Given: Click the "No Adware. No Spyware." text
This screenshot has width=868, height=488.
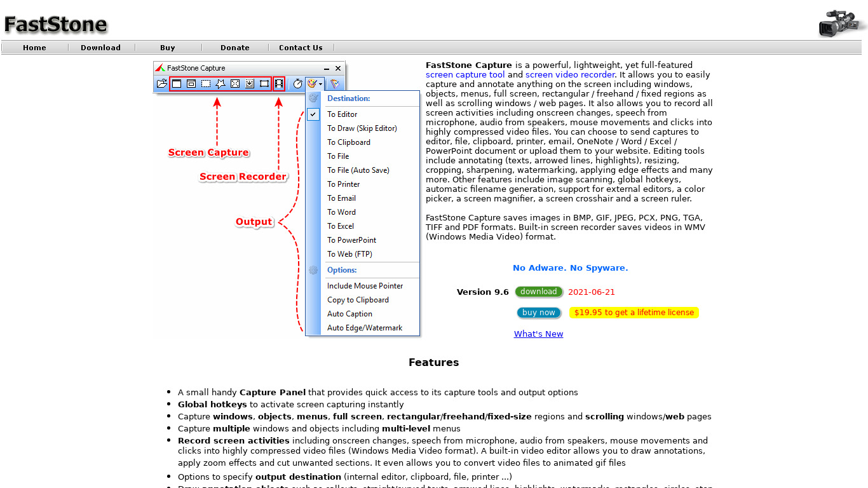Looking at the screenshot, I should (571, 268).
